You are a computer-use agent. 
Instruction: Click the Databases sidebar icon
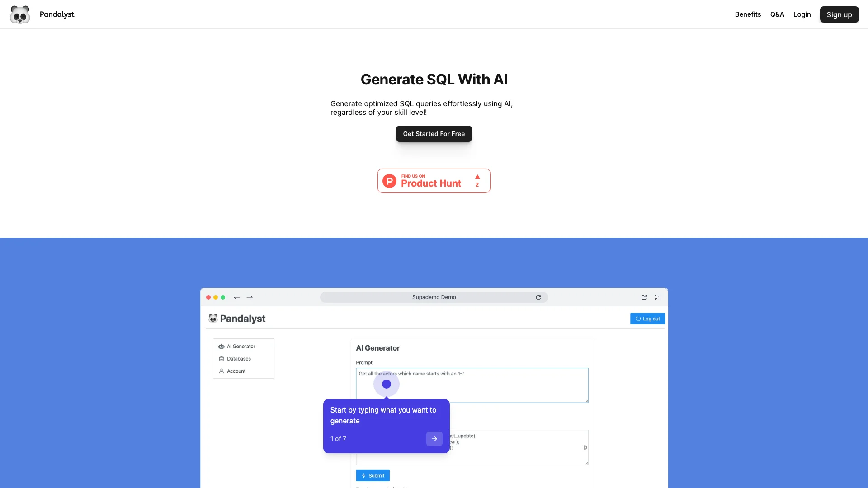[221, 358]
